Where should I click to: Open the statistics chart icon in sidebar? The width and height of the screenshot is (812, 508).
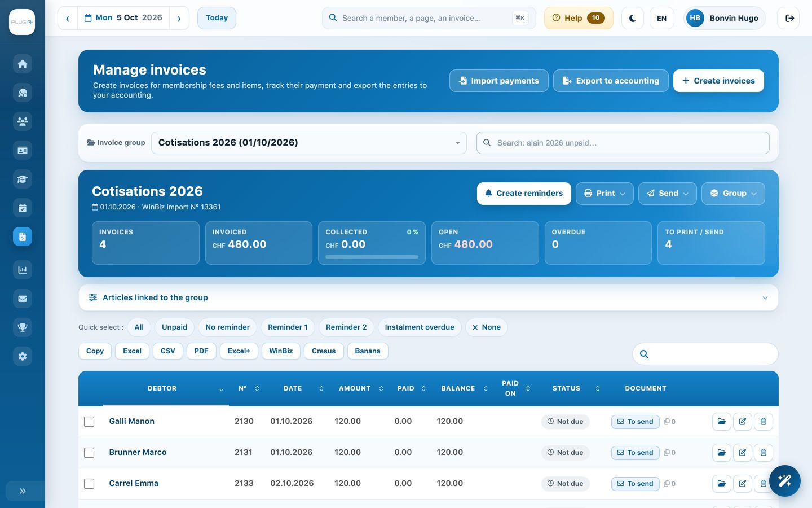[x=23, y=270]
